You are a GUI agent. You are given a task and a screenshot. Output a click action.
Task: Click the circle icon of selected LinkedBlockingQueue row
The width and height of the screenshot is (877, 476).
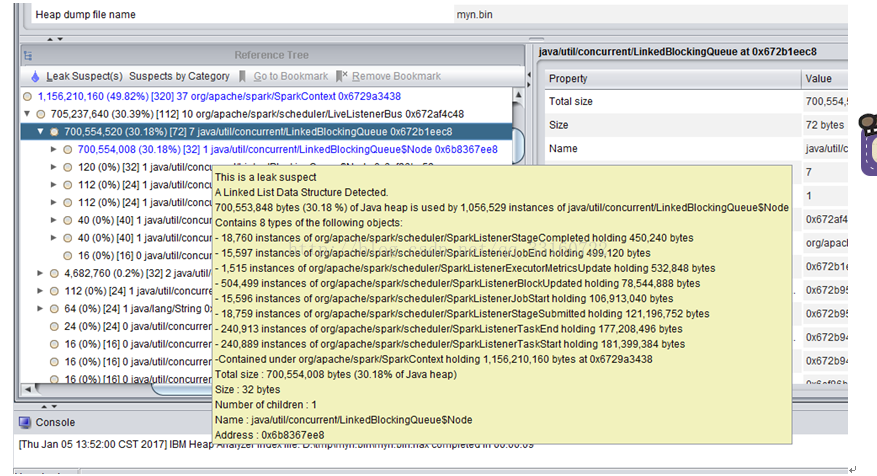coord(54,132)
